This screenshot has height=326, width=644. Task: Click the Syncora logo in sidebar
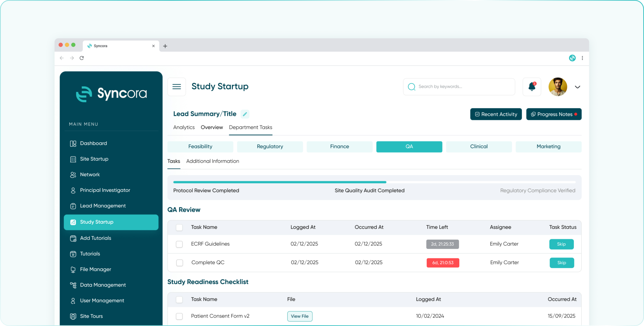[111, 94]
